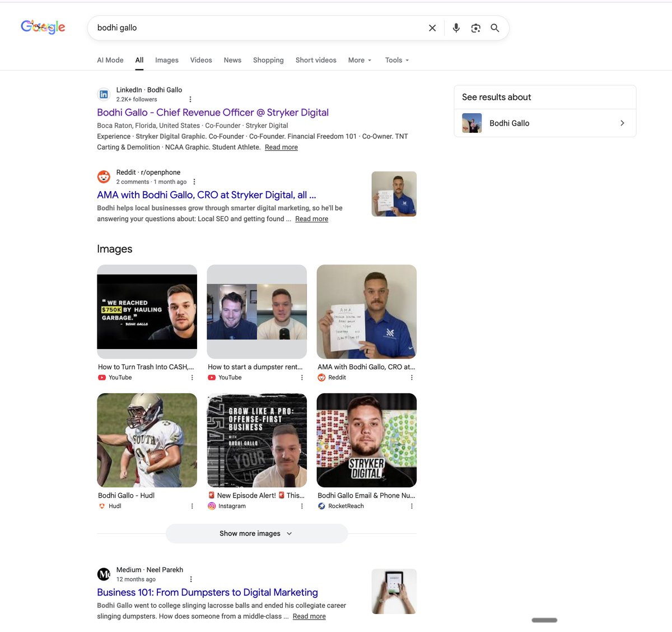Click Read more on LinkedIn snippet
This screenshot has width=672, height=632.
pyautogui.click(x=281, y=147)
